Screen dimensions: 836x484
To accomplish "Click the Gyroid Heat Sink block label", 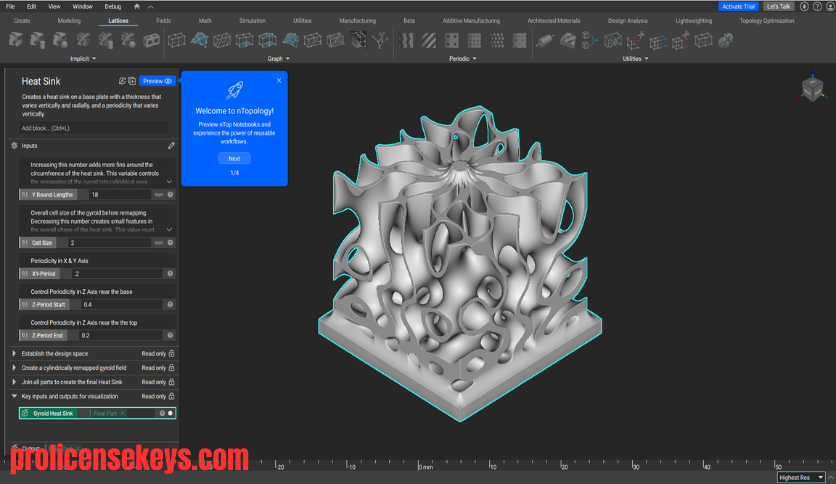I will (x=53, y=413).
